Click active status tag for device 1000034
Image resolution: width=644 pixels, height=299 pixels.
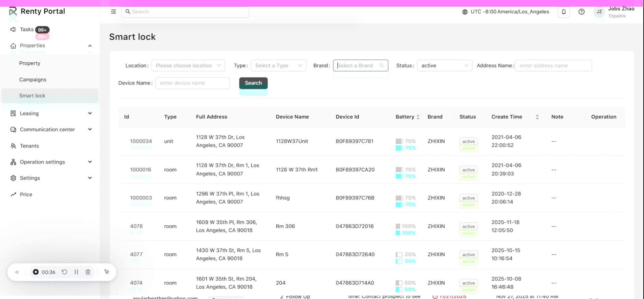coord(468,141)
